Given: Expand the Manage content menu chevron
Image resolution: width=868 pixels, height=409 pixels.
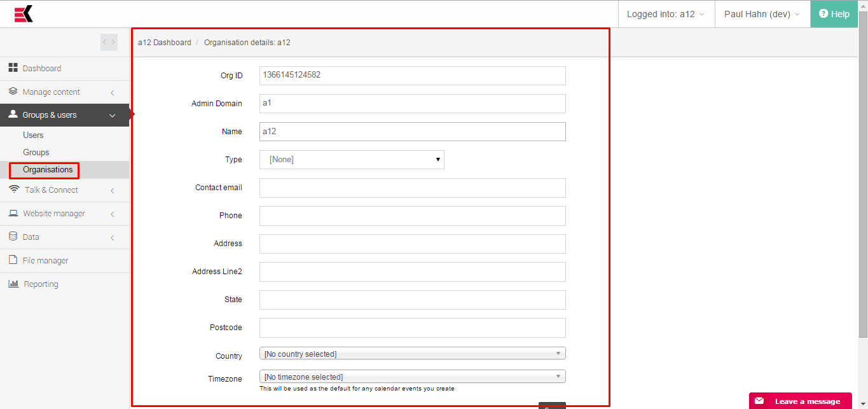Looking at the screenshot, I should 113,92.
